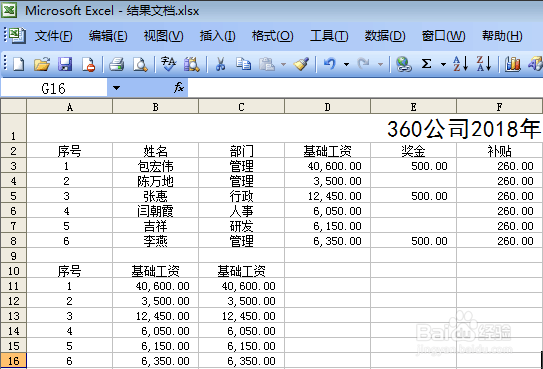Sort Descending Z to A
This screenshot has width=543, height=369.
click(x=484, y=64)
